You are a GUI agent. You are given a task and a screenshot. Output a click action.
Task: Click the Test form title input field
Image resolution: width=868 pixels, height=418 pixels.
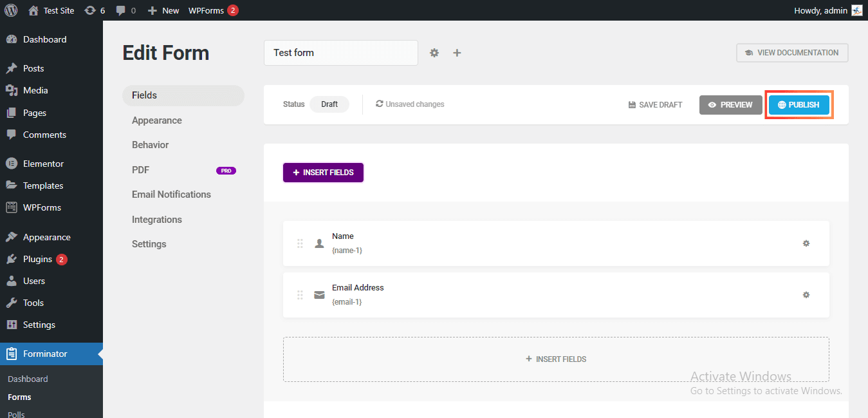coord(340,52)
